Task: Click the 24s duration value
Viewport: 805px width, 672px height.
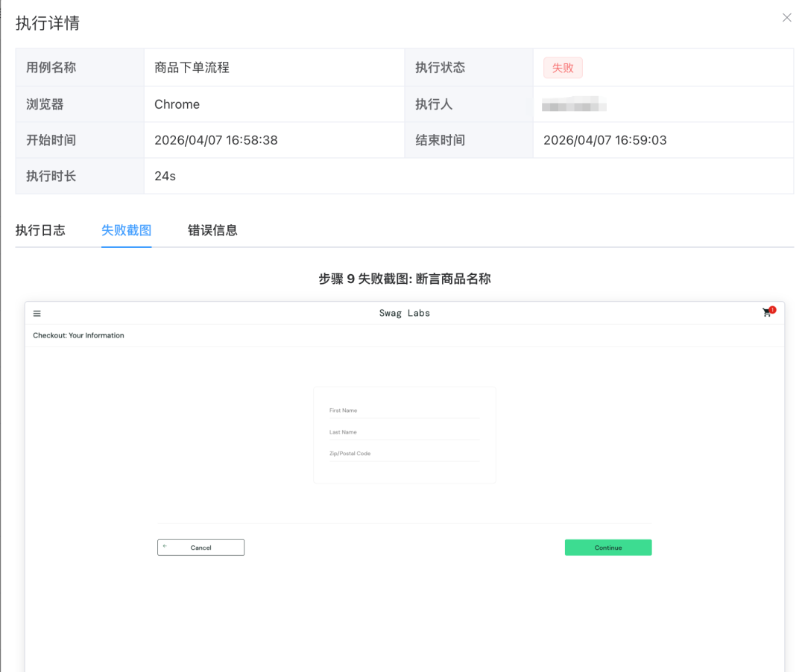Action: click(165, 176)
